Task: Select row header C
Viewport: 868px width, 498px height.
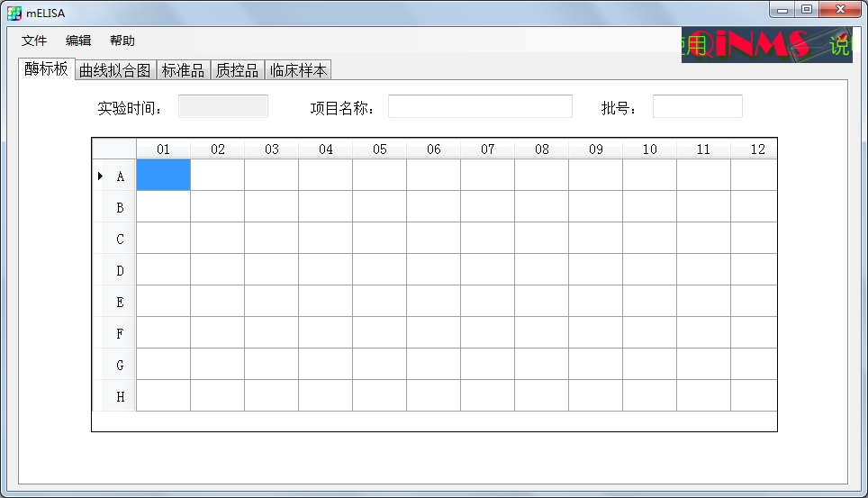Action: [114, 239]
